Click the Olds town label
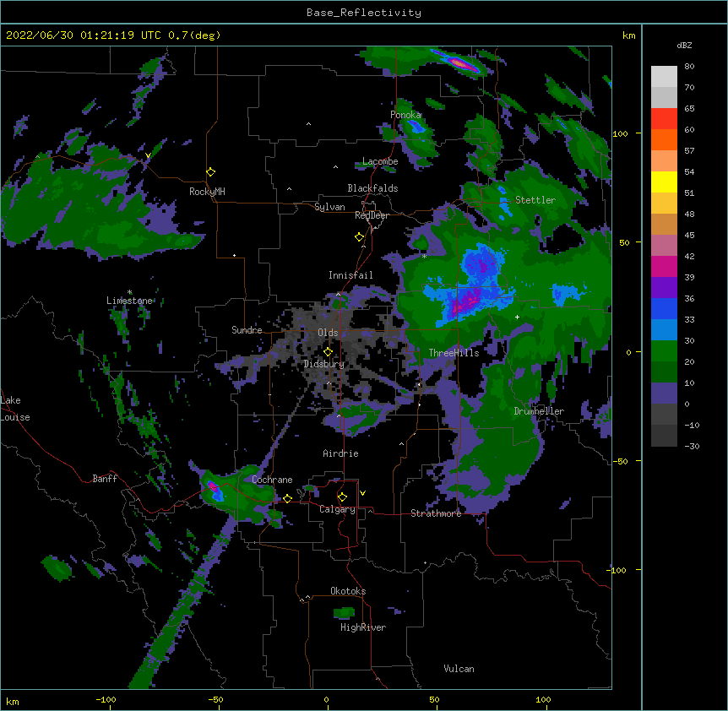This screenshot has width=728, height=711. pos(328,333)
